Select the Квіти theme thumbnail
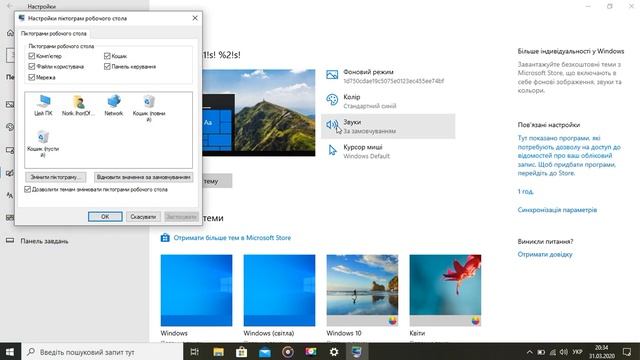640x360 pixels. point(445,290)
